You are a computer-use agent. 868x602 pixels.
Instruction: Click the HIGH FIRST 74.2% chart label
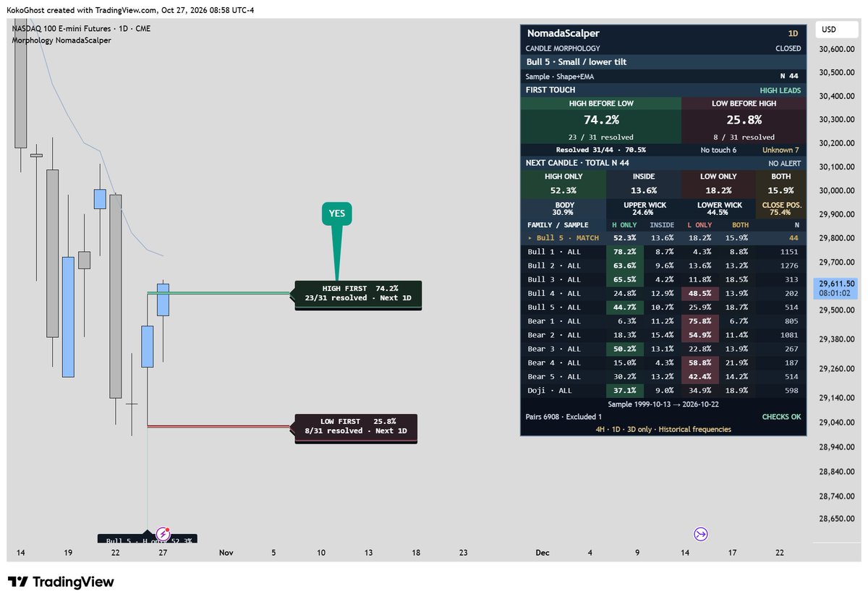tap(357, 293)
